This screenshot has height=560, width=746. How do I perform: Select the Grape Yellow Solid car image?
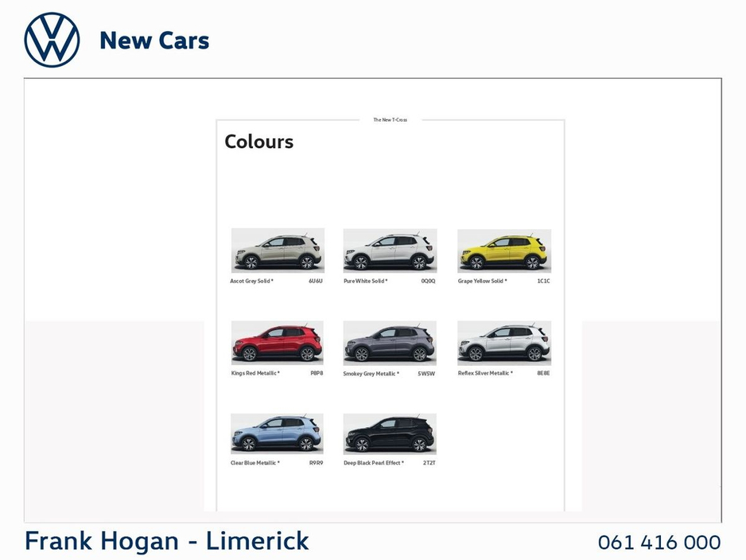[x=504, y=251]
